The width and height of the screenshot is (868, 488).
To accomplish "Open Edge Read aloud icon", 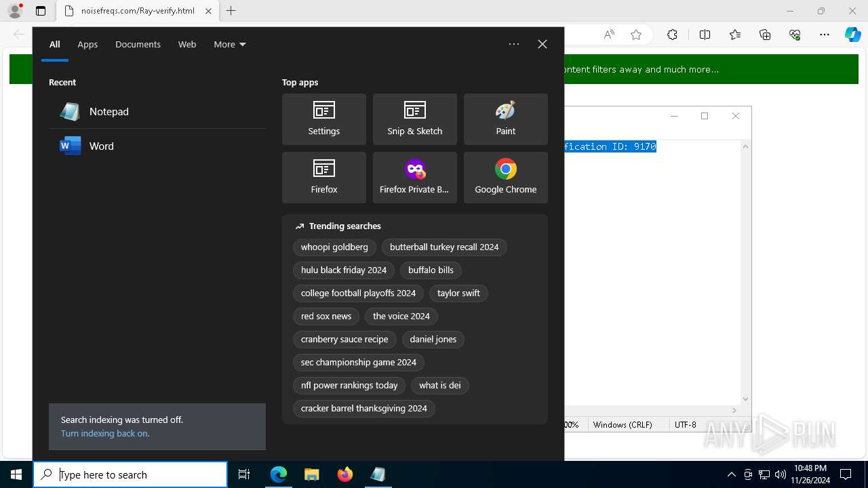I will click(609, 35).
